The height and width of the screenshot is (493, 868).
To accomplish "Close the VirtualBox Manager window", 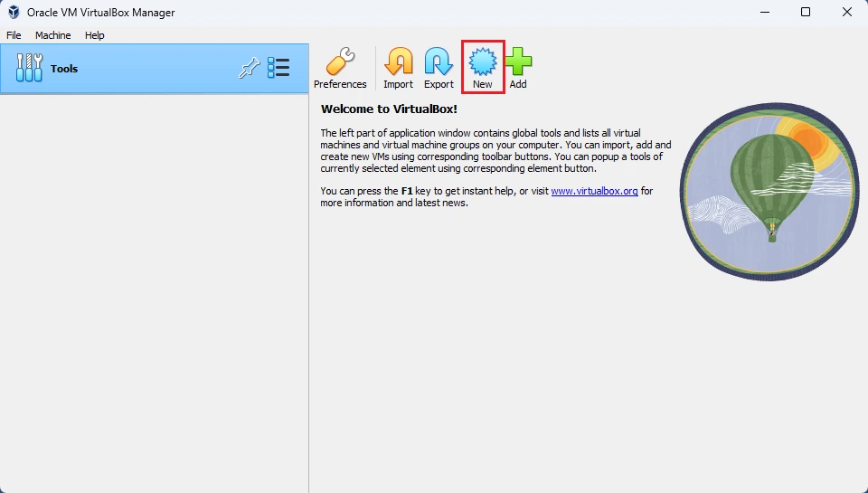I will (x=847, y=12).
